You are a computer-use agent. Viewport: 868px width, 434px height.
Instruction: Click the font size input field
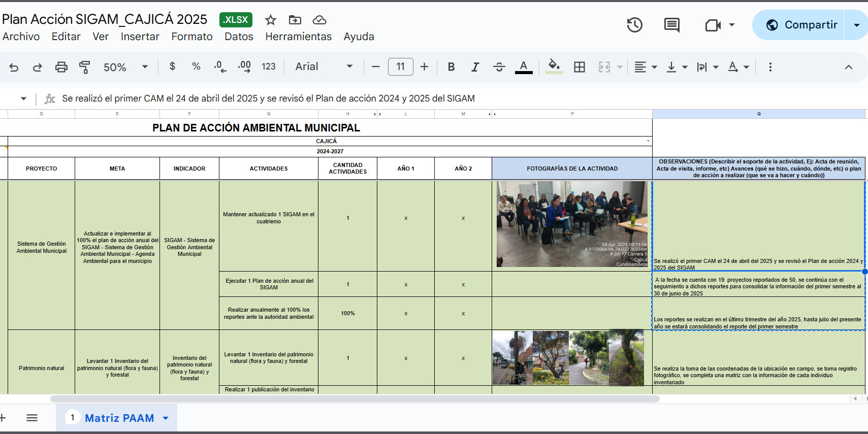click(400, 67)
